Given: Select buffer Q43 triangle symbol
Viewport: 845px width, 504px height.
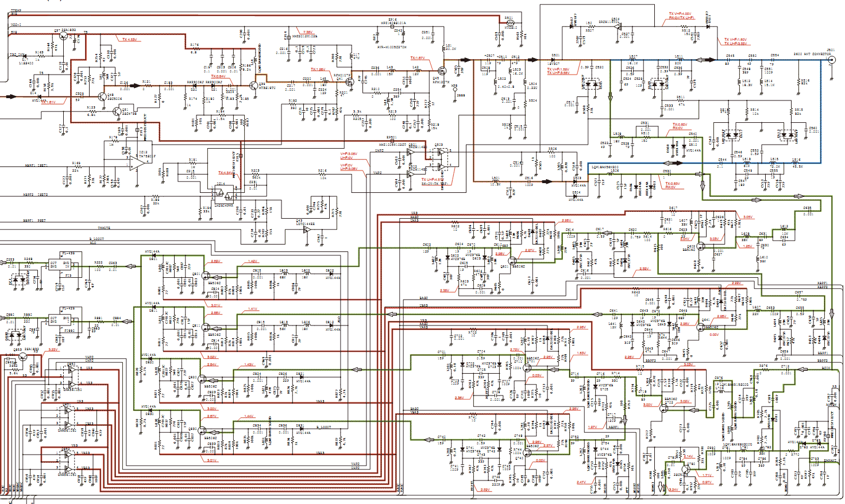Looking at the screenshot, I should 307,230.
